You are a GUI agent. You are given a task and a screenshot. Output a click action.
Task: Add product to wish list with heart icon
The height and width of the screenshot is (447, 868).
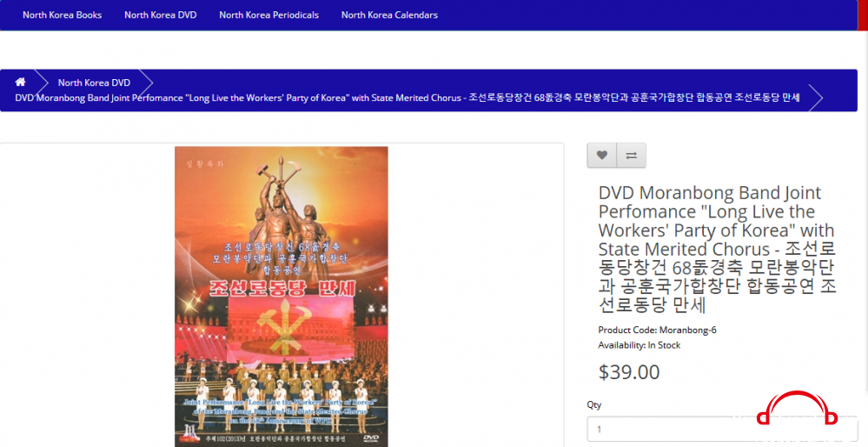coord(602,156)
